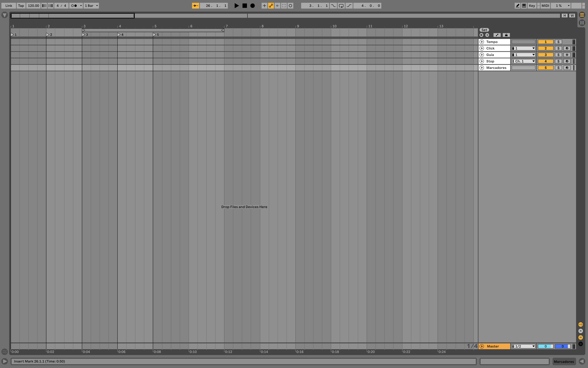Image resolution: width=588 pixels, height=368 pixels.
Task: Click the Next Locator arrow icon
Action: (487, 35)
